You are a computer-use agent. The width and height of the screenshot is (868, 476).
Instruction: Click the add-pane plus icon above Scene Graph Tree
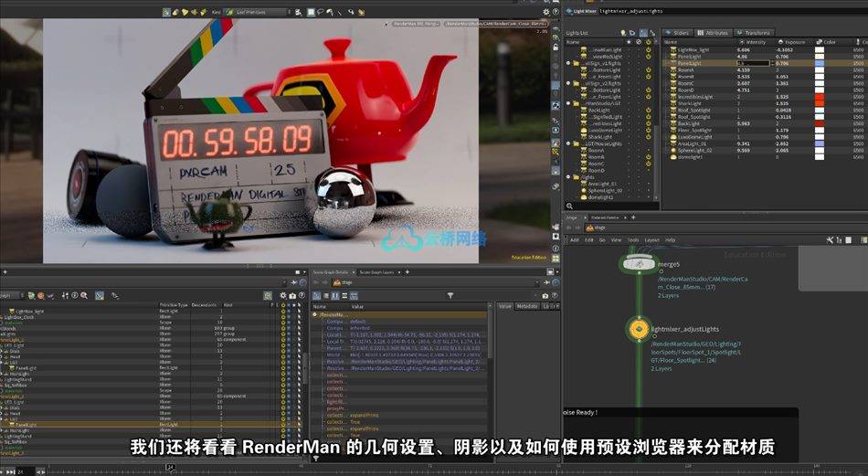[x=5, y=271]
